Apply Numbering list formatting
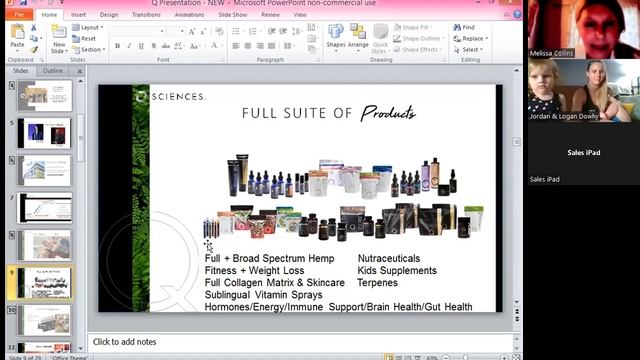Image resolution: width=640 pixels, height=360 pixels. 253,31
